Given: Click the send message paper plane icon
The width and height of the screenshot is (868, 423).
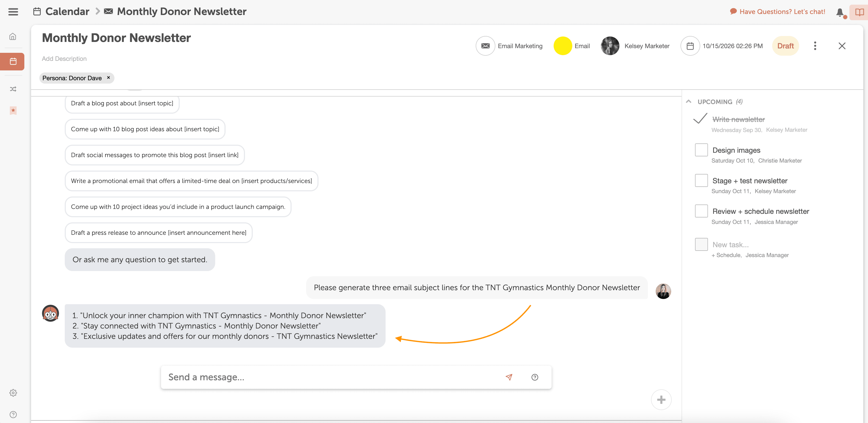Looking at the screenshot, I should click(x=509, y=377).
